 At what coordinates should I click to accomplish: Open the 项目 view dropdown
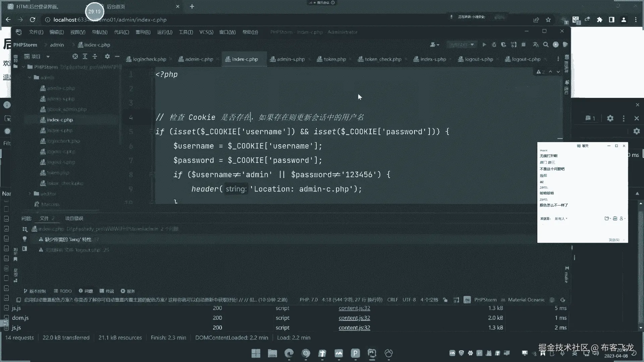[48, 57]
